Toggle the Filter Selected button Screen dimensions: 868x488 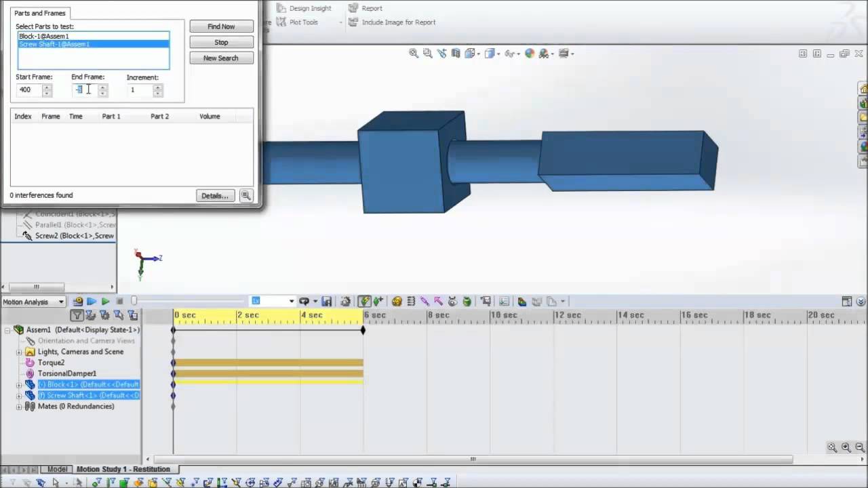pyautogui.click(x=119, y=315)
